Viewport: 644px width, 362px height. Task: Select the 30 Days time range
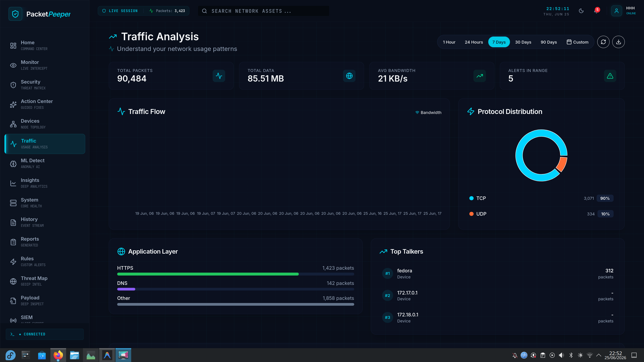(x=523, y=42)
